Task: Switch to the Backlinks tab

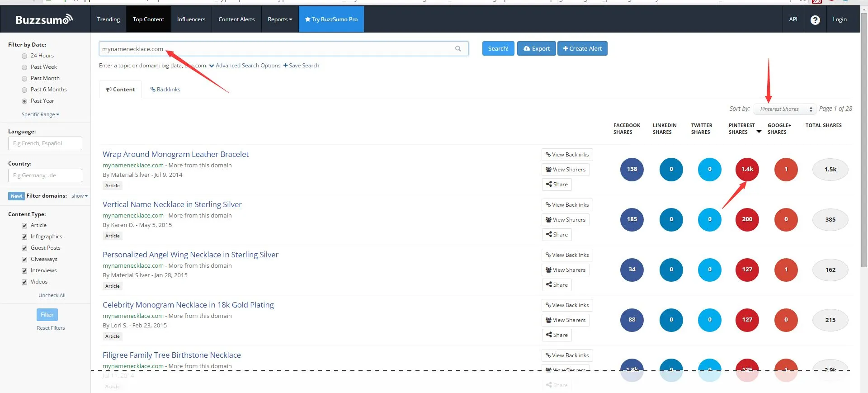Action: coord(165,90)
